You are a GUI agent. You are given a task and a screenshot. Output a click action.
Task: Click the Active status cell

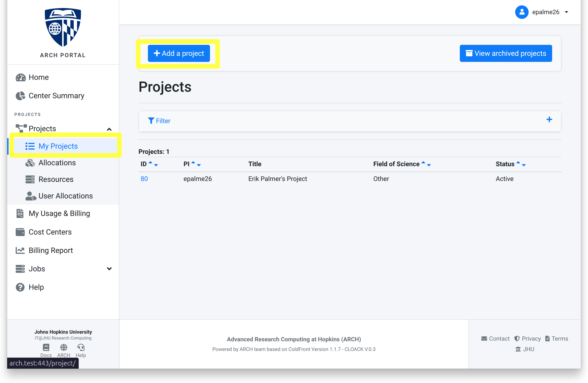click(504, 179)
